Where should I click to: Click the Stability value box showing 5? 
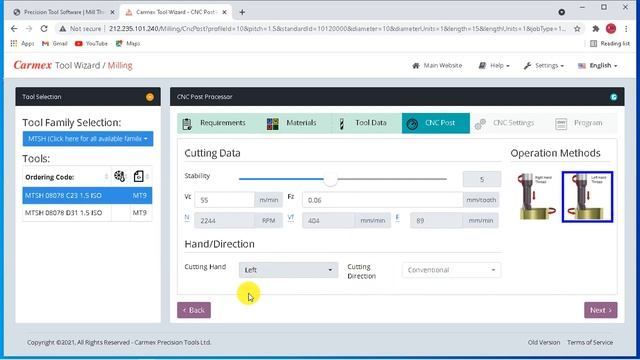click(482, 179)
